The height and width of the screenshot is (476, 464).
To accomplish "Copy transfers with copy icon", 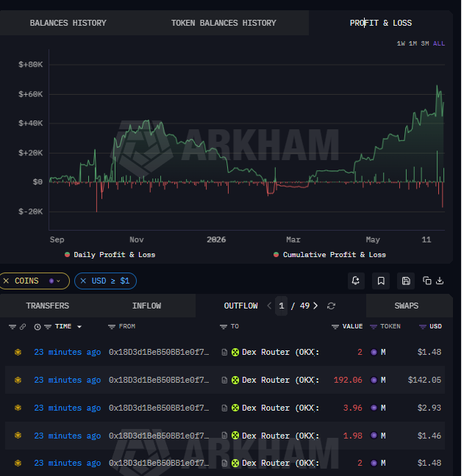I will (x=427, y=281).
